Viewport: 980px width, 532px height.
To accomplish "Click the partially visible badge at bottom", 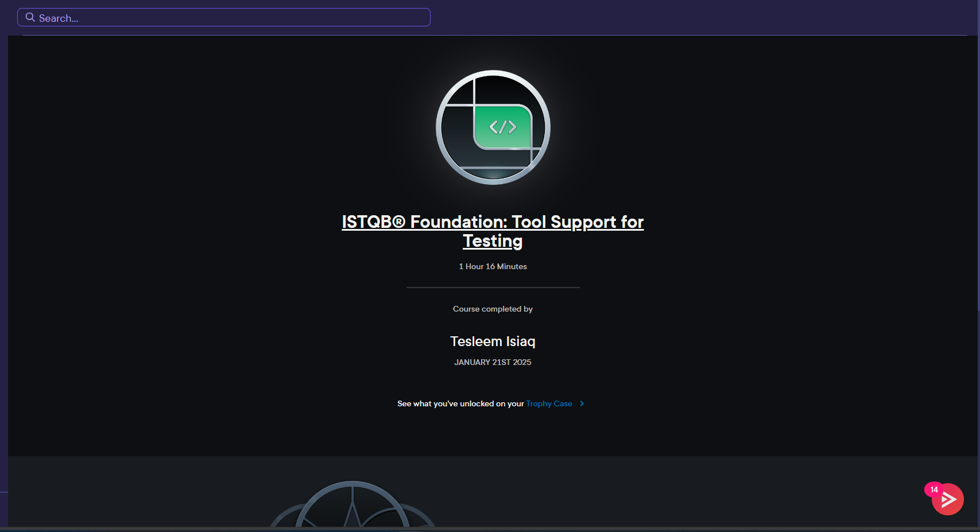I will click(x=353, y=505).
